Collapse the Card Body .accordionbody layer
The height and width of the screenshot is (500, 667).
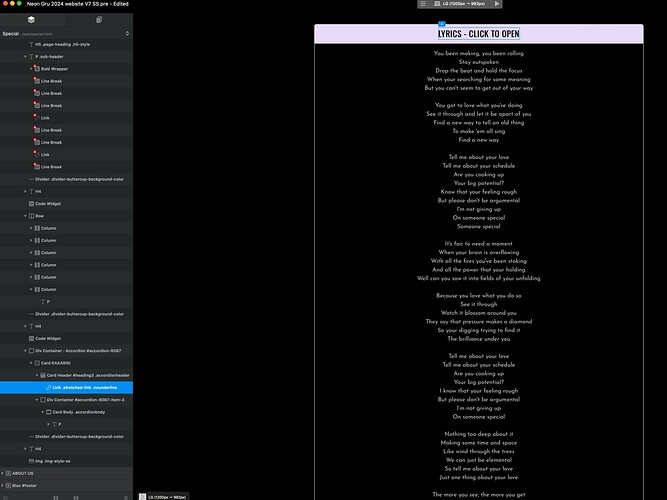[x=43, y=412]
